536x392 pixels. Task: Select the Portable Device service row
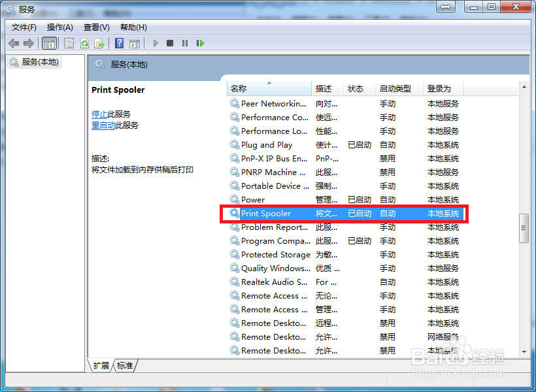(x=346, y=186)
